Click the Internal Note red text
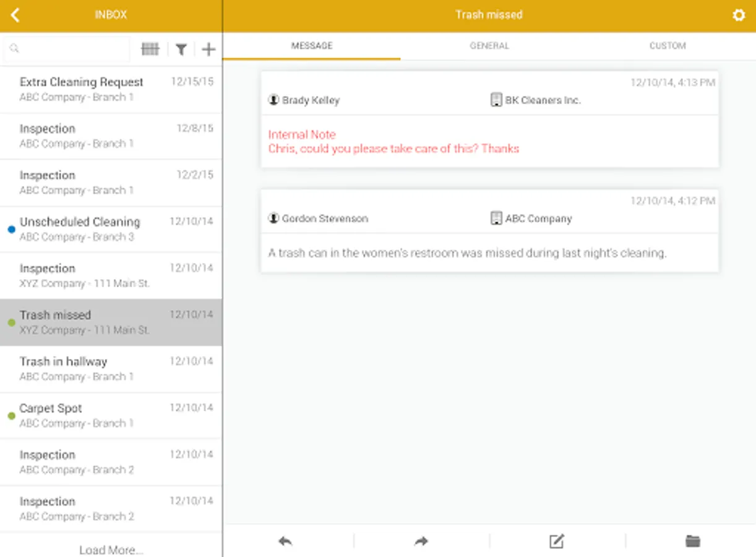The width and height of the screenshot is (756, 557). tap(302, 134)
